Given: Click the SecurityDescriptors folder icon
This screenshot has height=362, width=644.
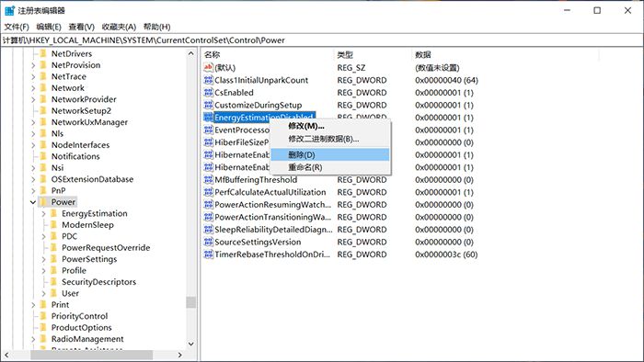Looking at the screenshot, I should (53, 282).
